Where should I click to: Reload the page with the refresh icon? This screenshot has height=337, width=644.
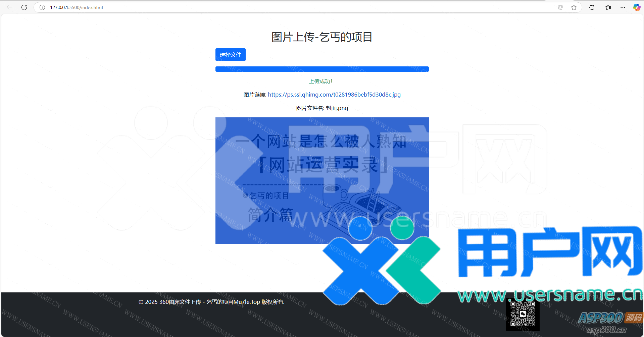pos(24,7)
